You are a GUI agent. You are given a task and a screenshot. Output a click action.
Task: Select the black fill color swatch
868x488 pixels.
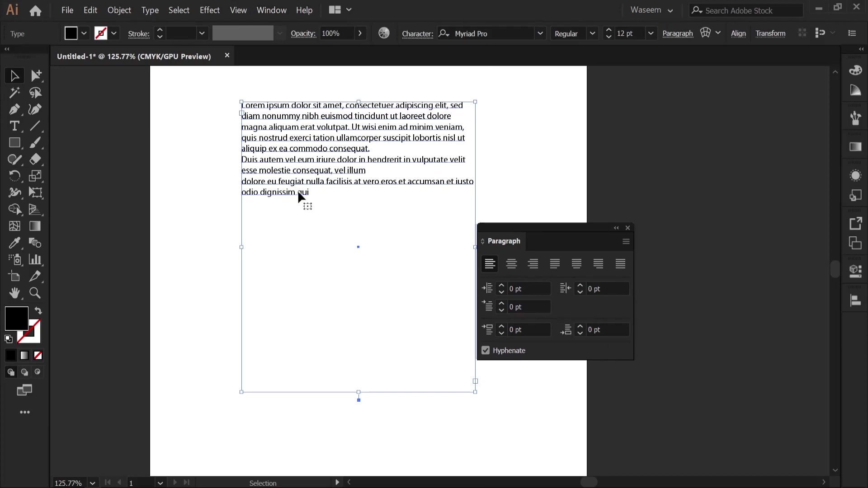[x=15, y=319]
